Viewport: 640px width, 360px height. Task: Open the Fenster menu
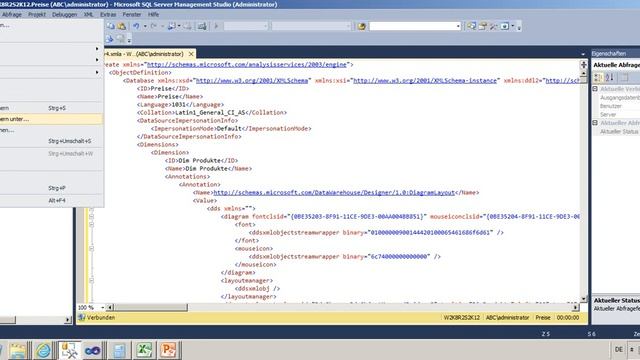[x=131, y=14]
